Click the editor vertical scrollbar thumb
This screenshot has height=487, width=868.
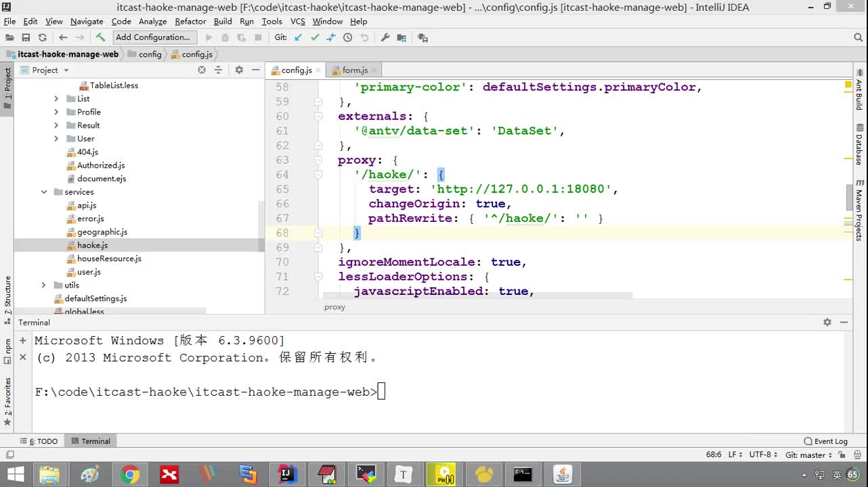[850, 197]
